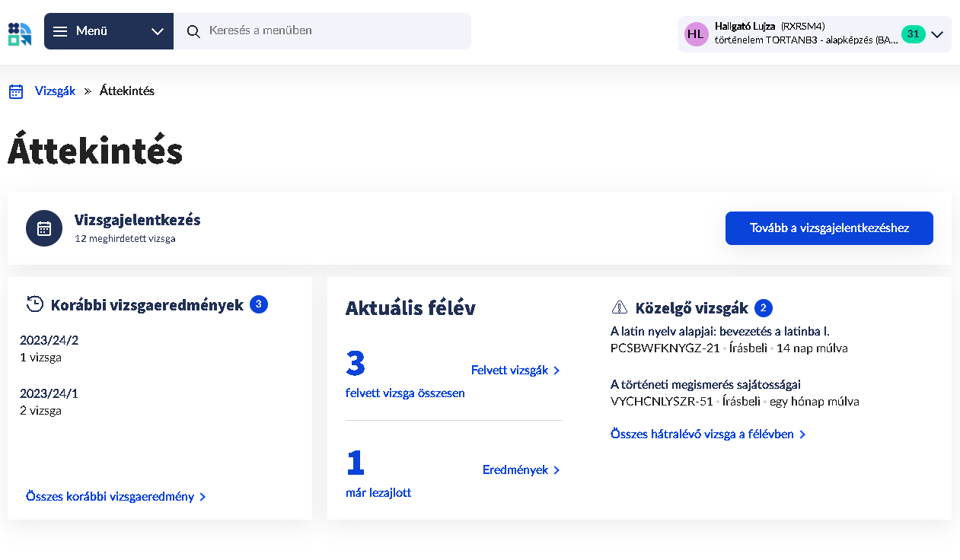
Task: Select the 2023/24/2 semester entry
Action: [x=49, y=340]
